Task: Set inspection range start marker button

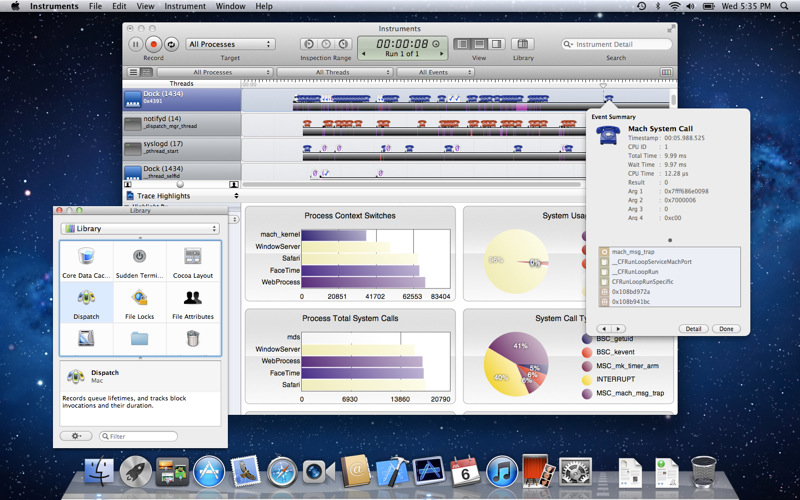Action: click(308, 44)
